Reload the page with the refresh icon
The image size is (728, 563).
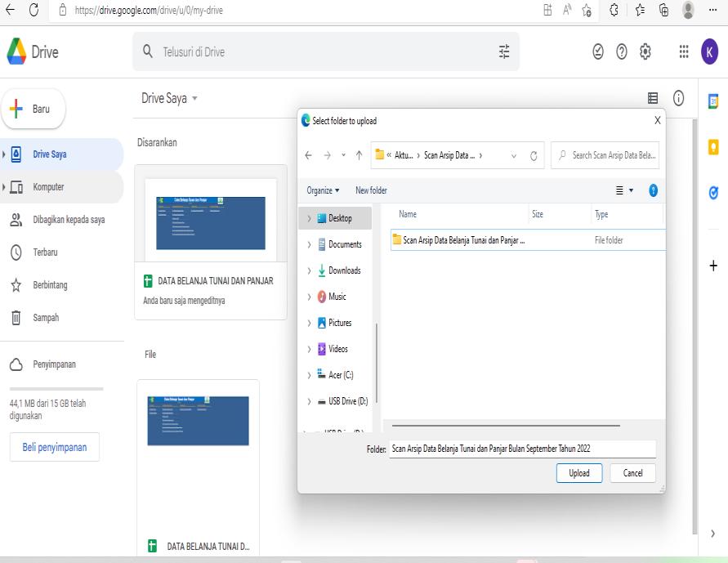(33, 10)
